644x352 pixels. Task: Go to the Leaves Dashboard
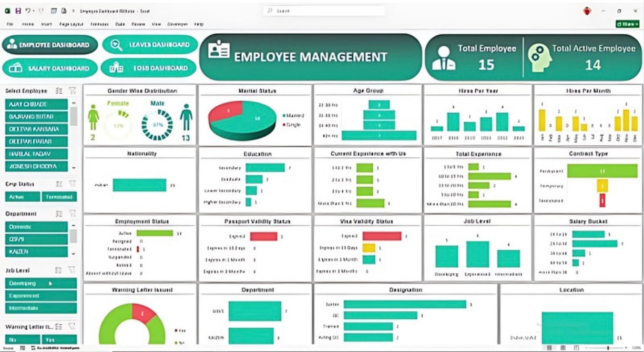(150, 45)
